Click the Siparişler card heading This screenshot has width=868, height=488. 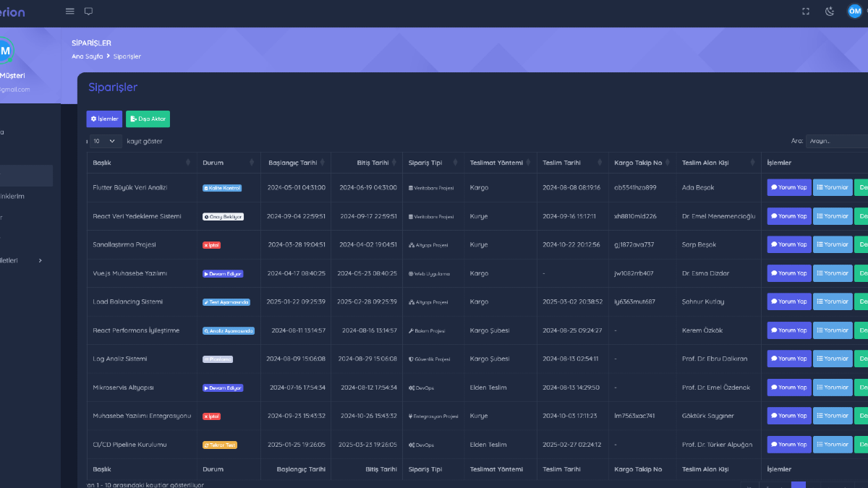tap(113, 87)
